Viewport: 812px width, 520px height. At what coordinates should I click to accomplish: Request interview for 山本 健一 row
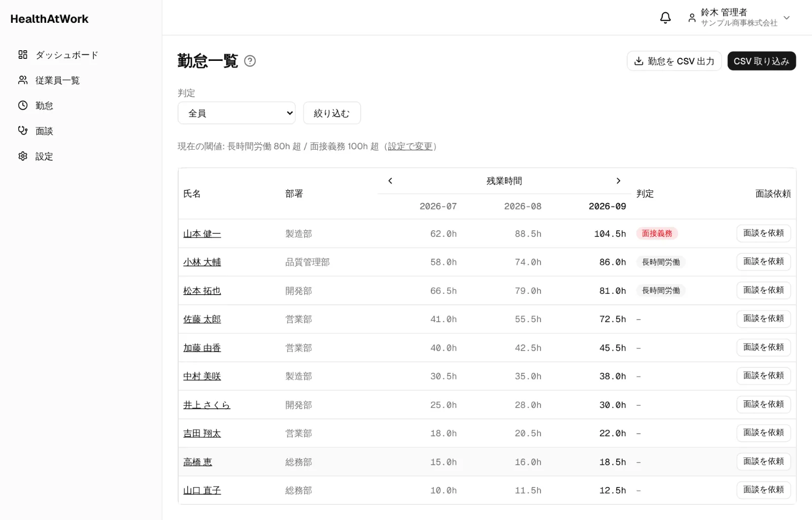click(763, 233)
